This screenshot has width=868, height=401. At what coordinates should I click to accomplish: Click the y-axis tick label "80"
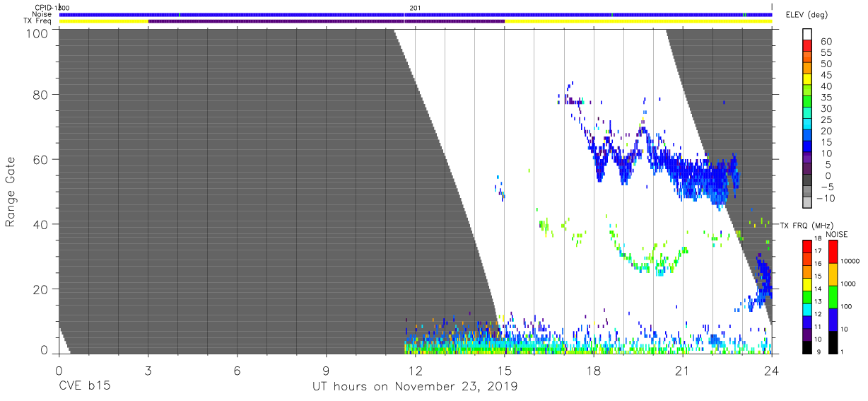(40, 94)
